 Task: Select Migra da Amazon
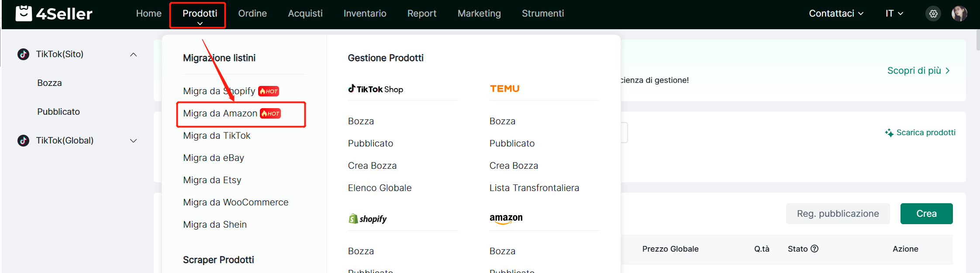tap(220, 113)
